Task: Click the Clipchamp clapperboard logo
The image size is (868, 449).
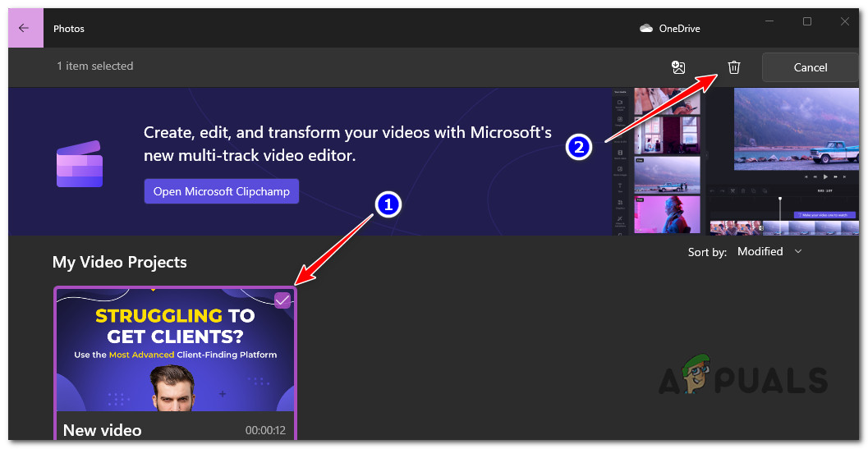Action: click(x=80, y=164)
